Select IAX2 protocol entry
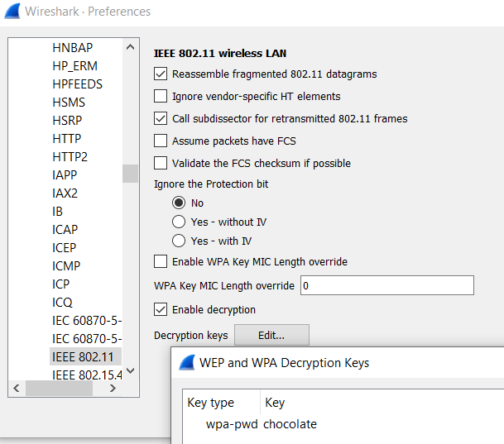Screen dimensions: 504x444 point(65,193)
